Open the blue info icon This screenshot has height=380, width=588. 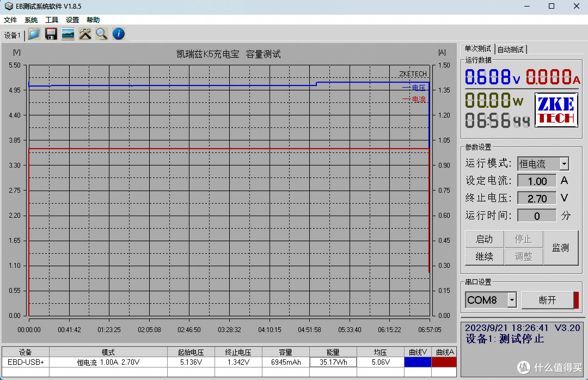click(x=119, y=34)
